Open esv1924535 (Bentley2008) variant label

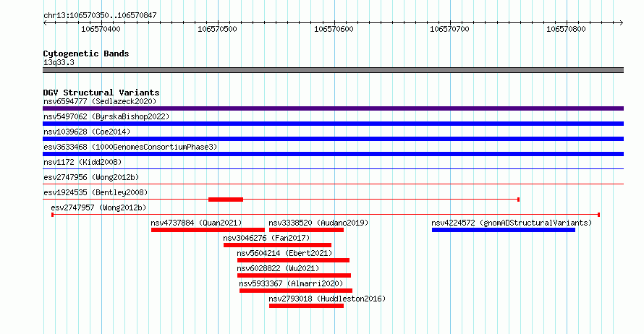(96, 192)
